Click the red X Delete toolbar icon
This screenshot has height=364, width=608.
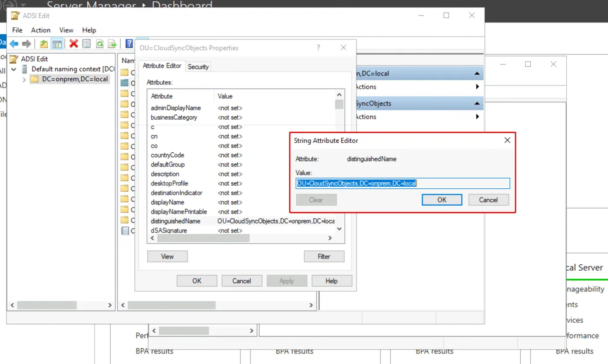[74, 43]
